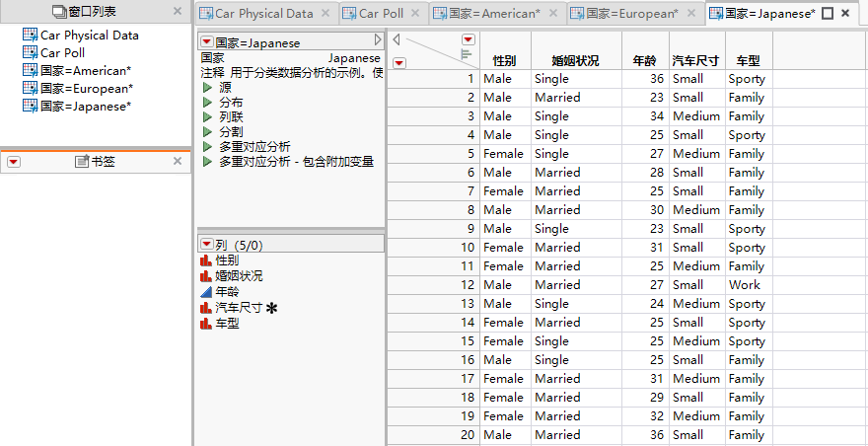Close the 窗口列表 panel
Viewport: 868px width, 446px height.
click(x=178, y=11)
